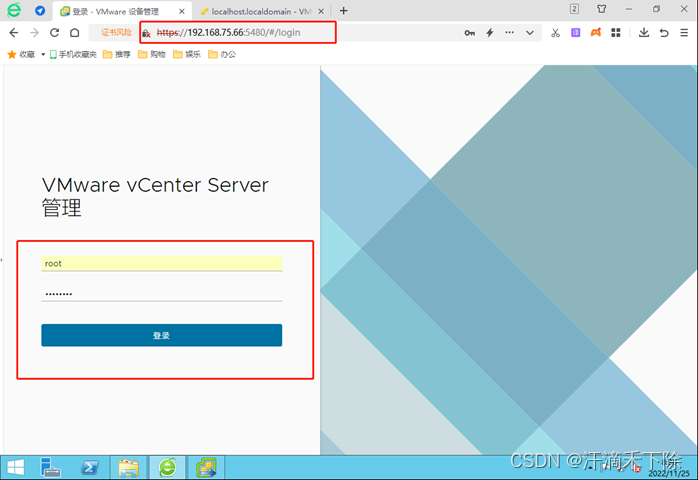Open saved passwords key icon
Screen dimensions: 698x480
(470, 33)
